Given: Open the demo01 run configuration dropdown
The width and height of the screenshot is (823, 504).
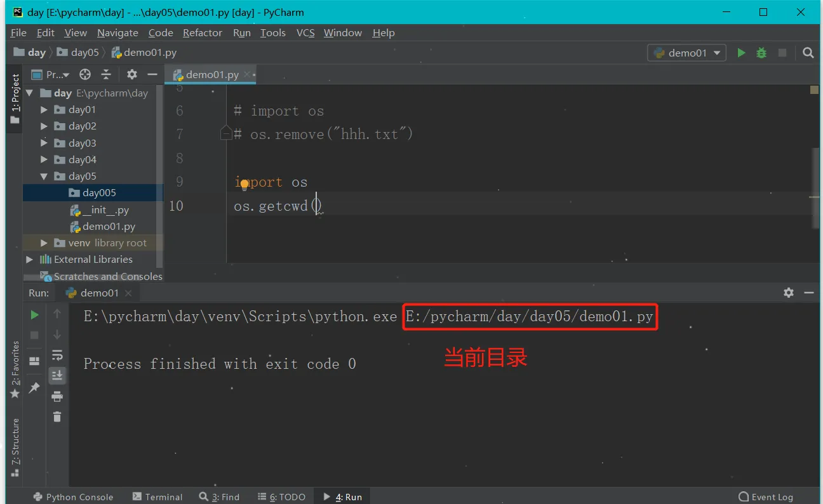Looking at the screenshot, I should point(686,53).
